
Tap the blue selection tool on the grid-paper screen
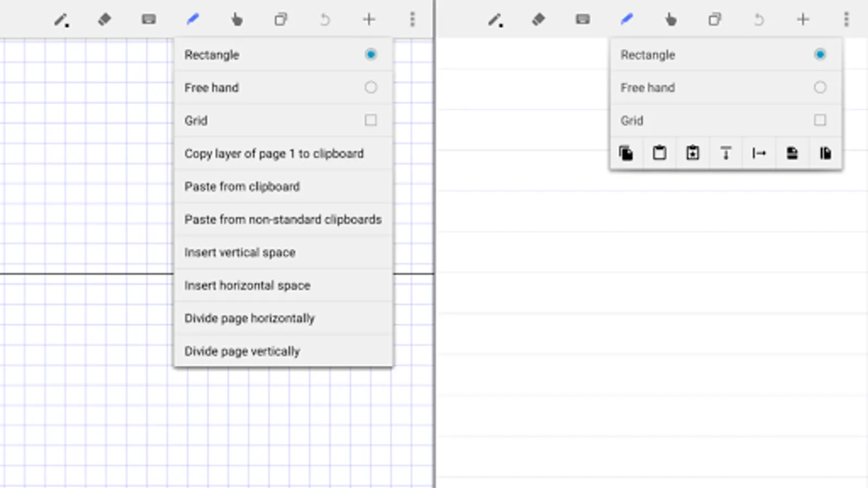click(x=193, y=20)
